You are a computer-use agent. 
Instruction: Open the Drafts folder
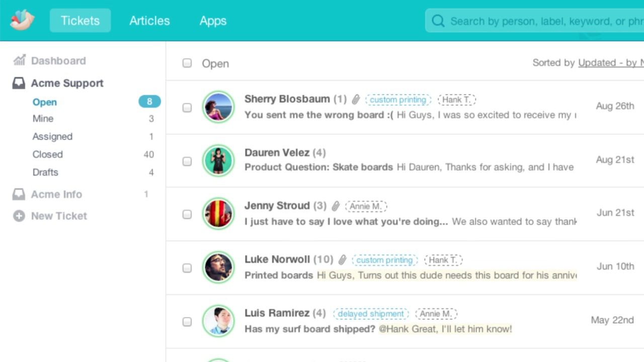(45, 172)
